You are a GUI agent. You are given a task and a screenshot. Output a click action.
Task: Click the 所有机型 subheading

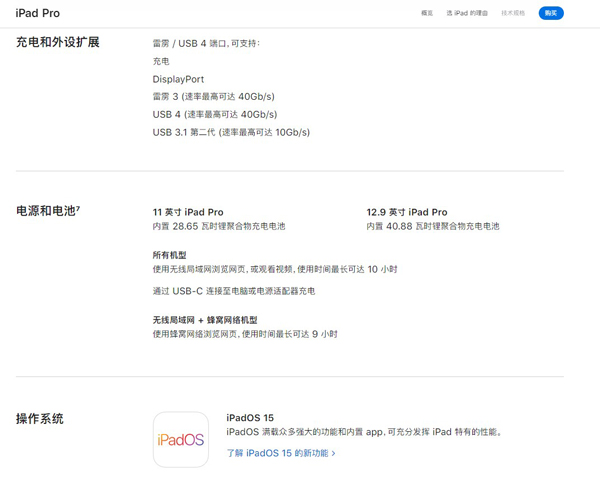tap(170, 255)
